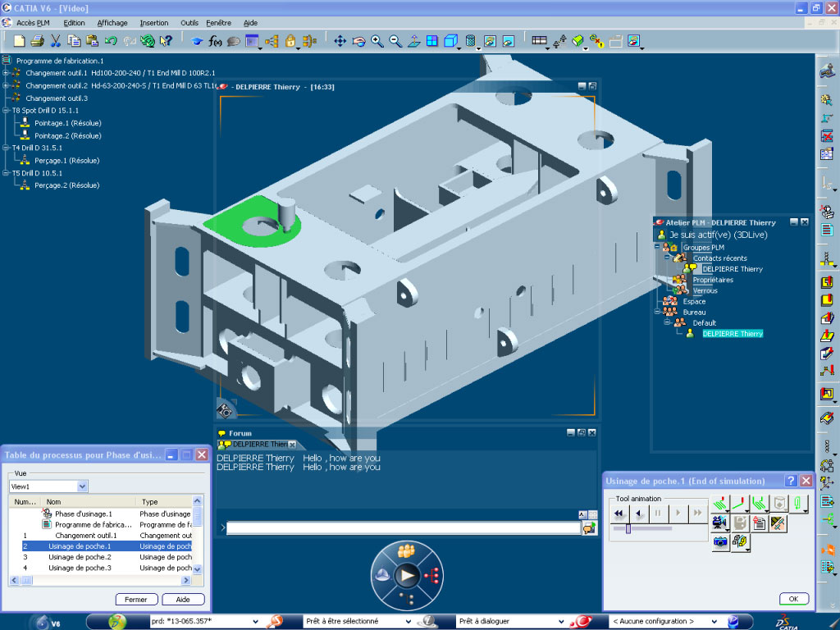Open the Edition menu
Screen dimensions: 840x630
point(74,23)
